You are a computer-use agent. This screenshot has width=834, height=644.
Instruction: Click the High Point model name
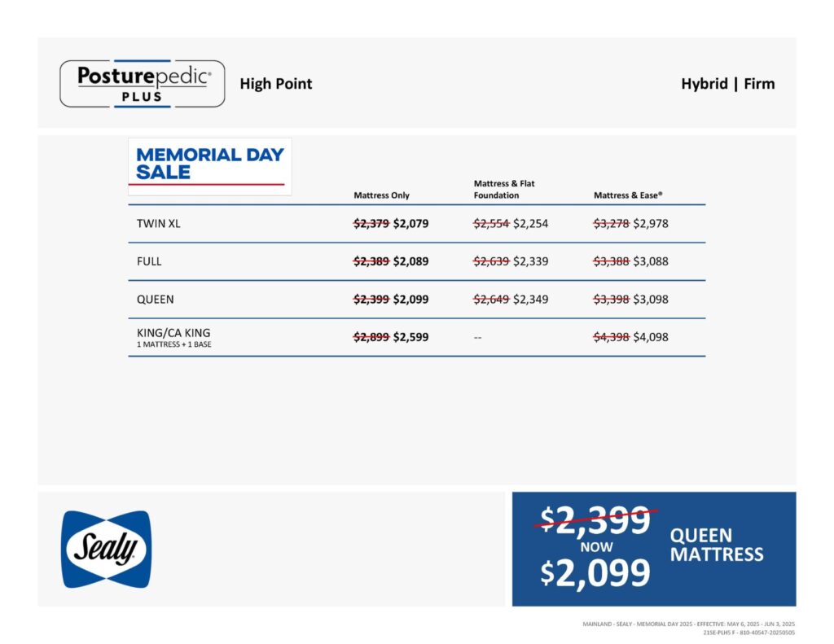point(275,84)
